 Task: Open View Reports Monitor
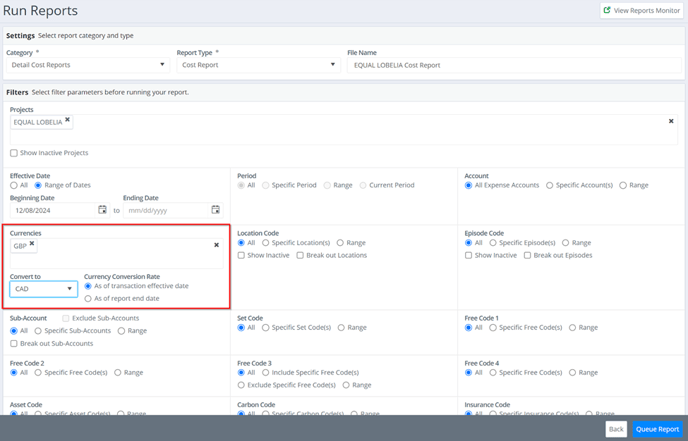point(641,10)
